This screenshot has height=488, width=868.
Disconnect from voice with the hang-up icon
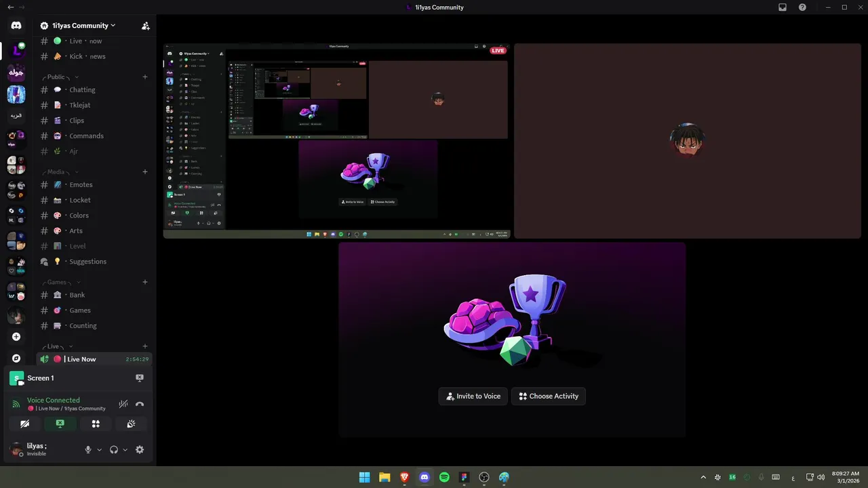(140, 404)
